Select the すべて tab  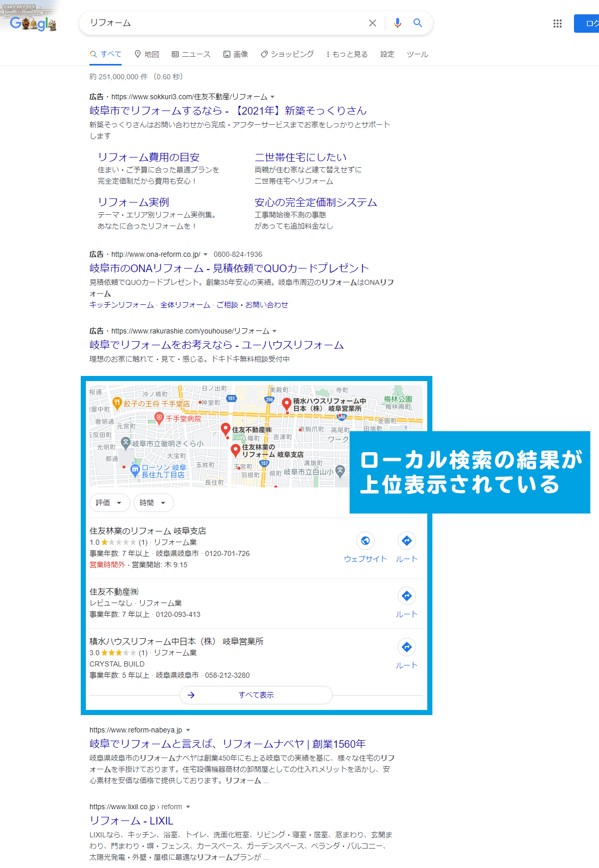coord(105,54)
